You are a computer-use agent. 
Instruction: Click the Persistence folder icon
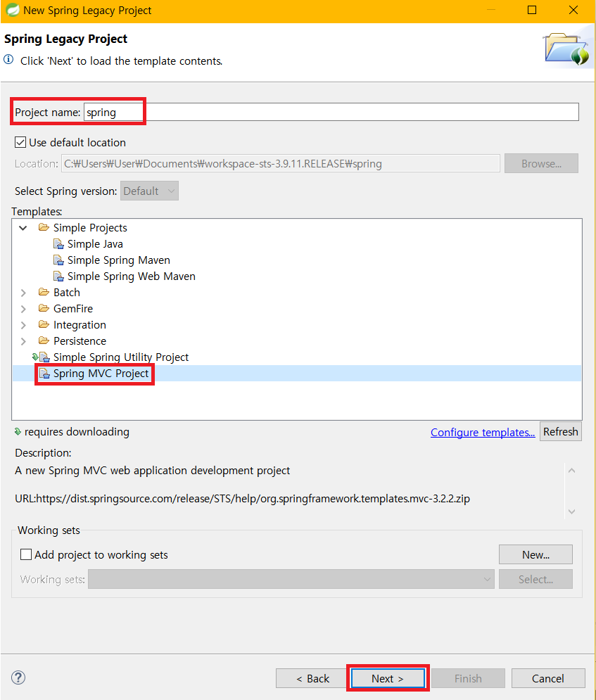pos(44,341)
